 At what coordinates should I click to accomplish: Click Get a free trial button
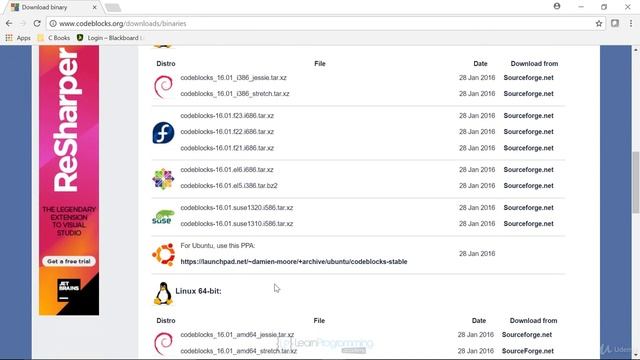69,261
